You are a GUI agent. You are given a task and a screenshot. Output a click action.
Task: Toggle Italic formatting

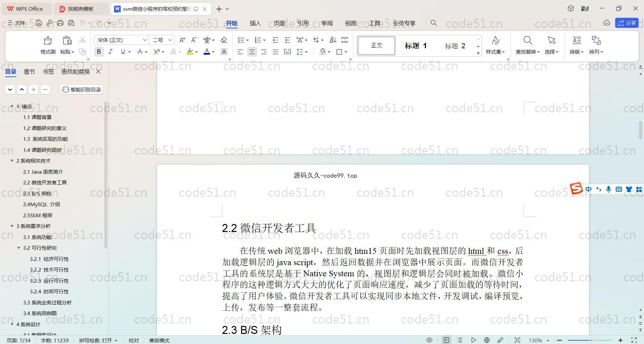tap(110, 52)
